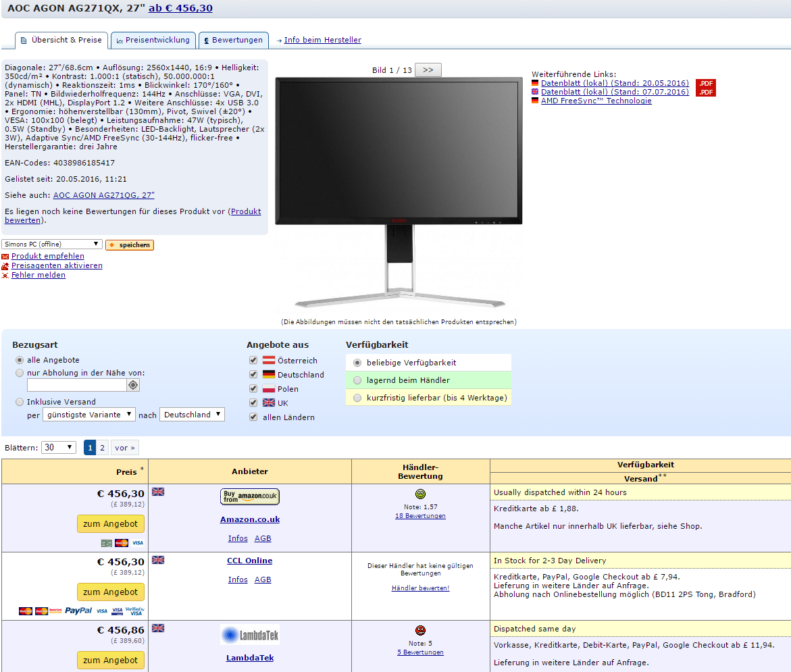
Task: Open the 'günstigste Variante' shipping dropdown
Action: [88, 415]
